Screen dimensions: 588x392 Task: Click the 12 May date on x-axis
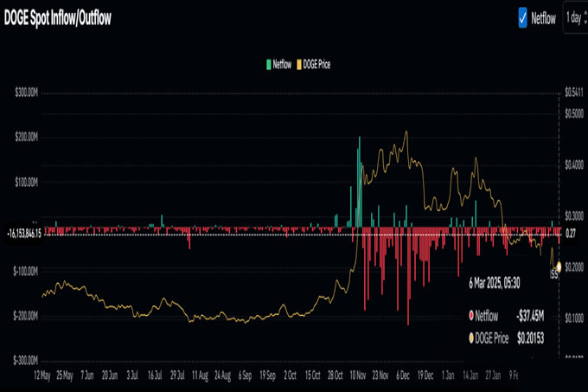tap(42, 377)
